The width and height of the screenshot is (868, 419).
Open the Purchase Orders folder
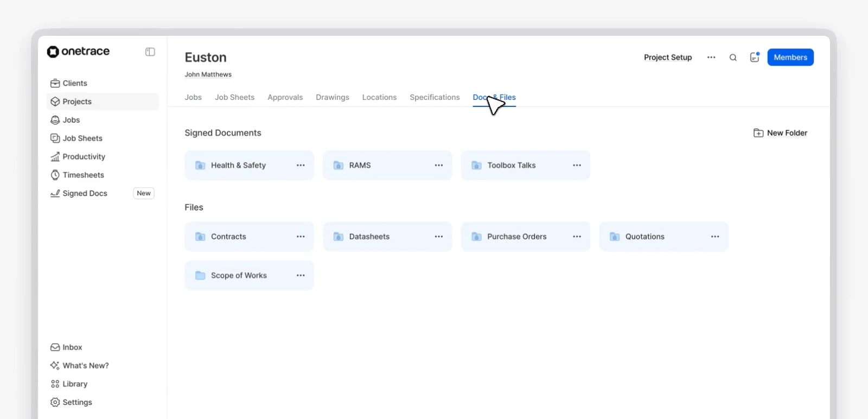pos(525,237)
